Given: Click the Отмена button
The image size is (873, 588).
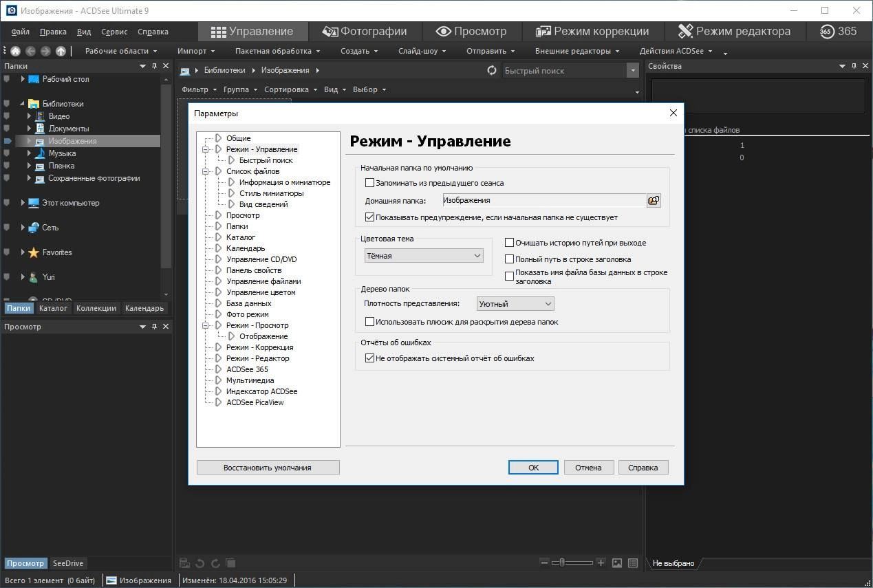Looking at the screenshot, I should pos(588,468).
